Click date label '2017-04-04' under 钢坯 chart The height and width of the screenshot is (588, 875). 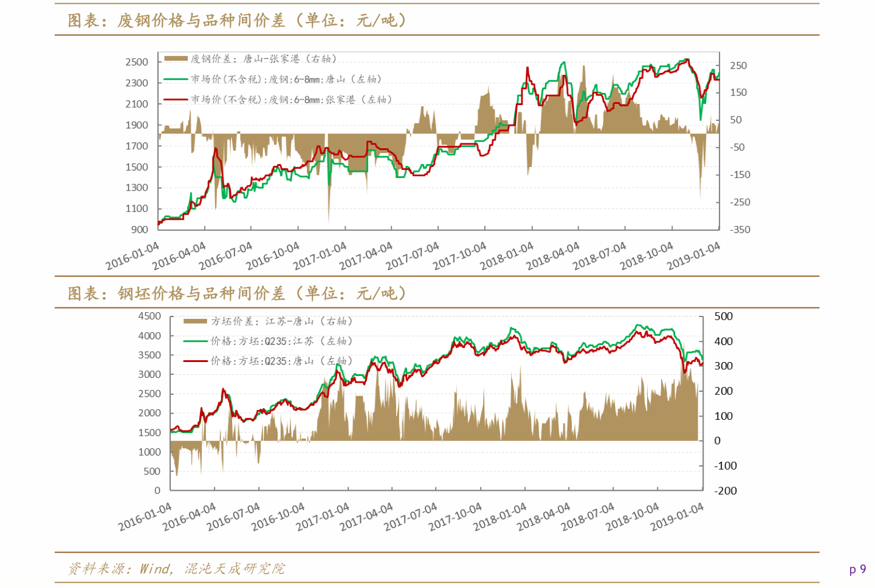tap(366, 517)
